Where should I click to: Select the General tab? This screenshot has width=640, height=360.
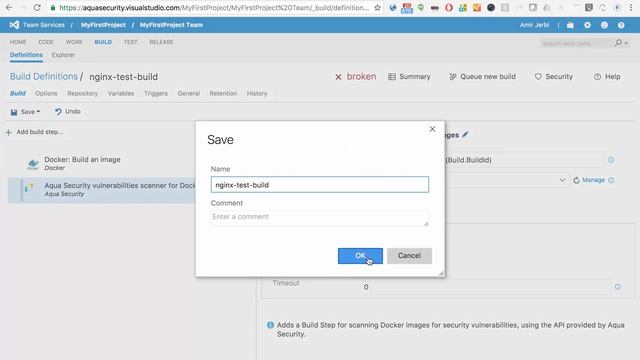coord(189,93)
